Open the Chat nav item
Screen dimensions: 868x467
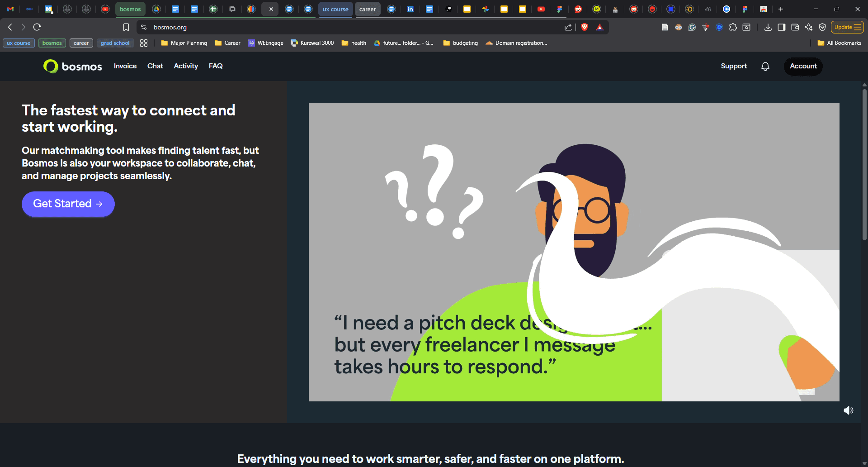point(155,66)
